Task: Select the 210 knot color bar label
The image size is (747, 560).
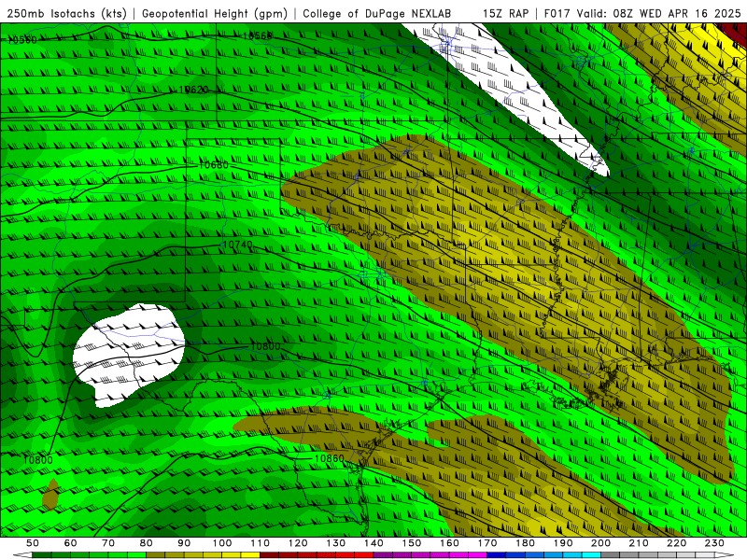Action: [639, 543]
